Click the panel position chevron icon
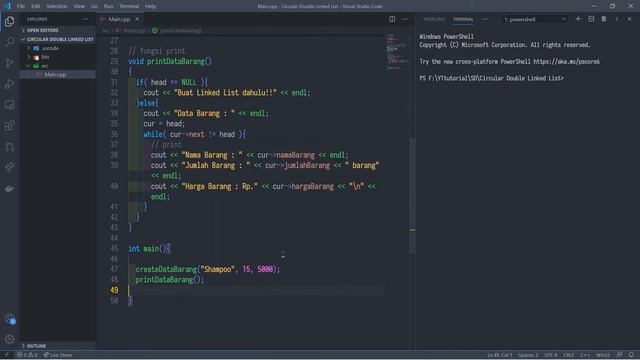The image size is (640, 360). (617, 19)
